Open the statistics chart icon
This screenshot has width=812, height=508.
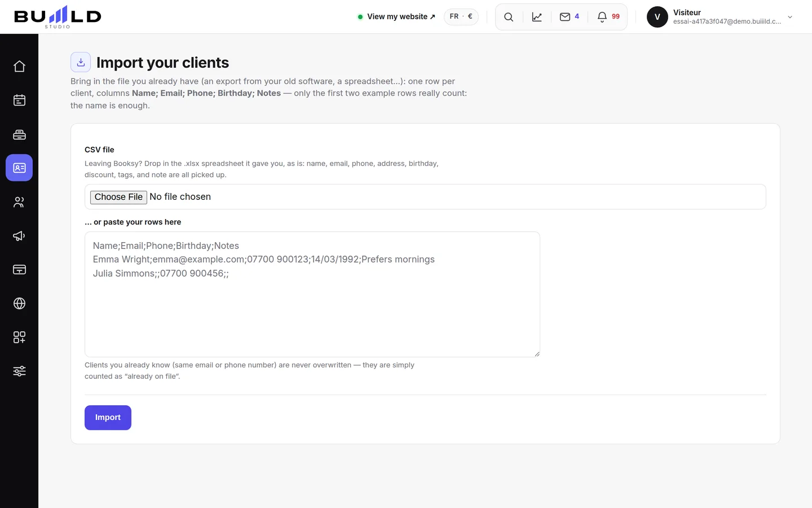pos(537,17)
